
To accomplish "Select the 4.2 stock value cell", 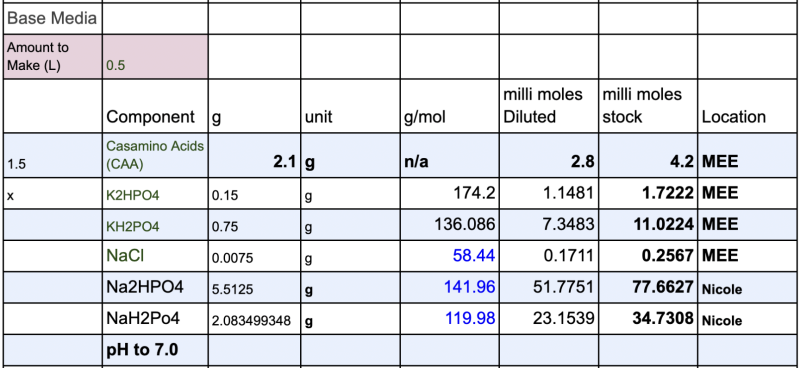I will (x=648, y=156).
